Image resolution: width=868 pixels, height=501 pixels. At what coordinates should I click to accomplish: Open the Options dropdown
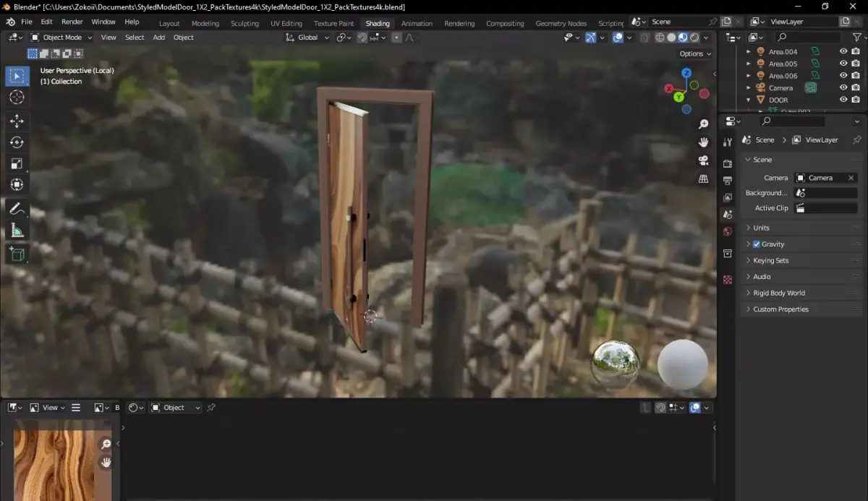(694, 53)
